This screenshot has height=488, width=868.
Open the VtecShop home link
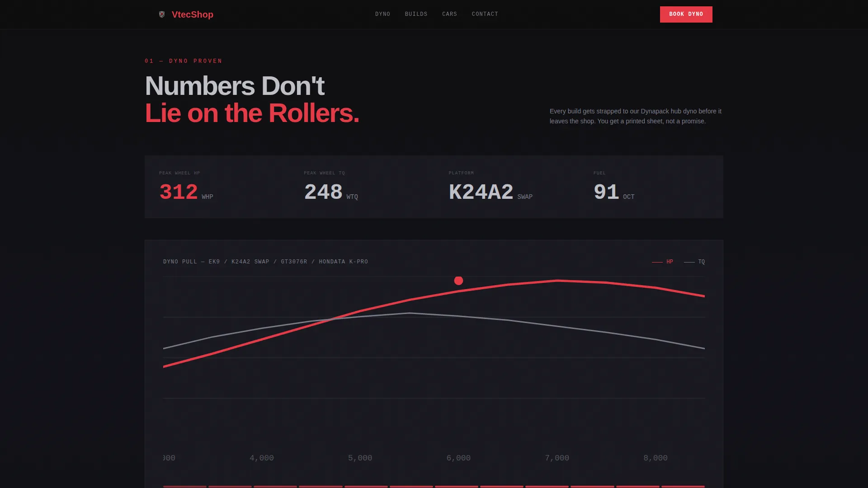[186, 14]
